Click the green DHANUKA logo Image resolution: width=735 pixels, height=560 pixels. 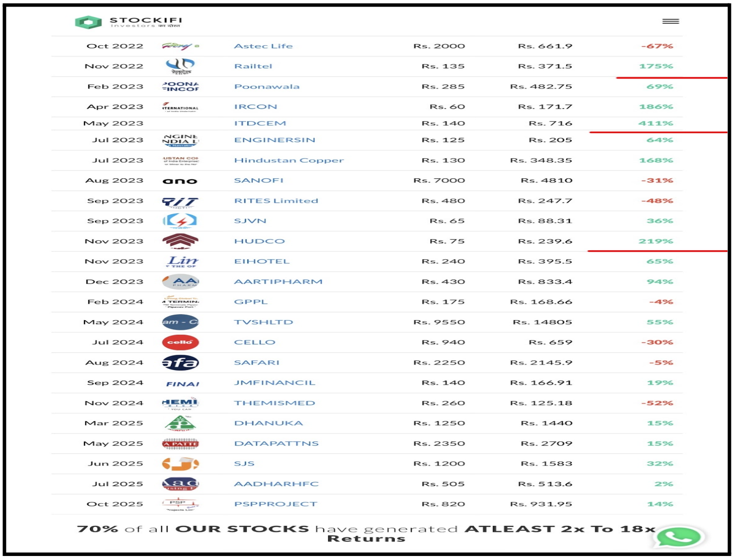tap(180, 424)
